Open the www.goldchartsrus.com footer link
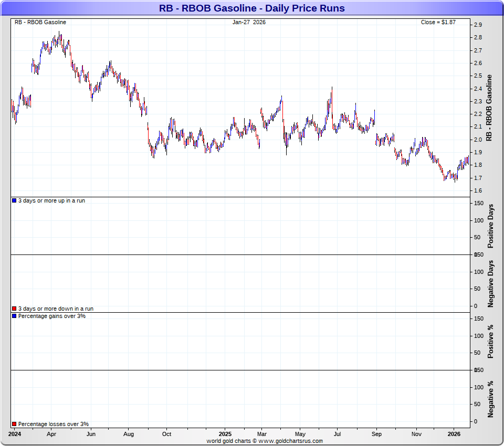The image size is (504, 446). click(290, 441)
